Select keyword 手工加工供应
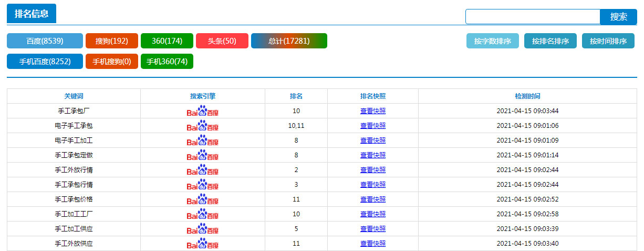Viewport: 644px width, 251px height. (74, 229)
